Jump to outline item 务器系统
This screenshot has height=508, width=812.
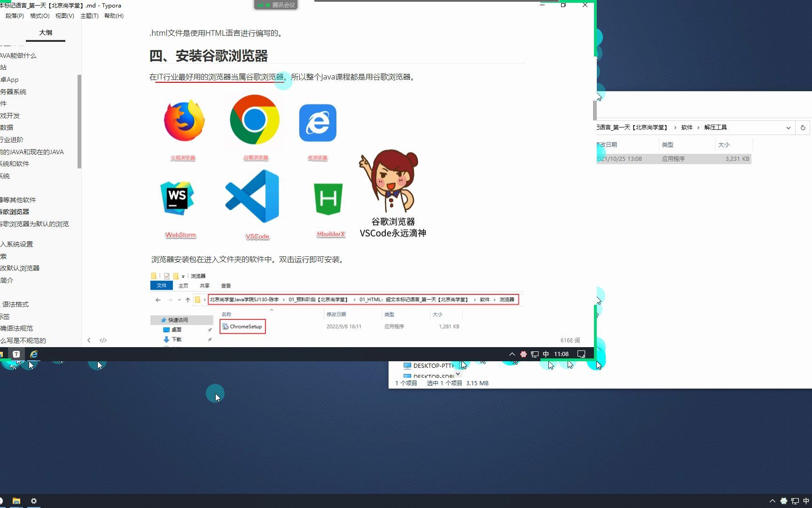(x=13, y=92)
